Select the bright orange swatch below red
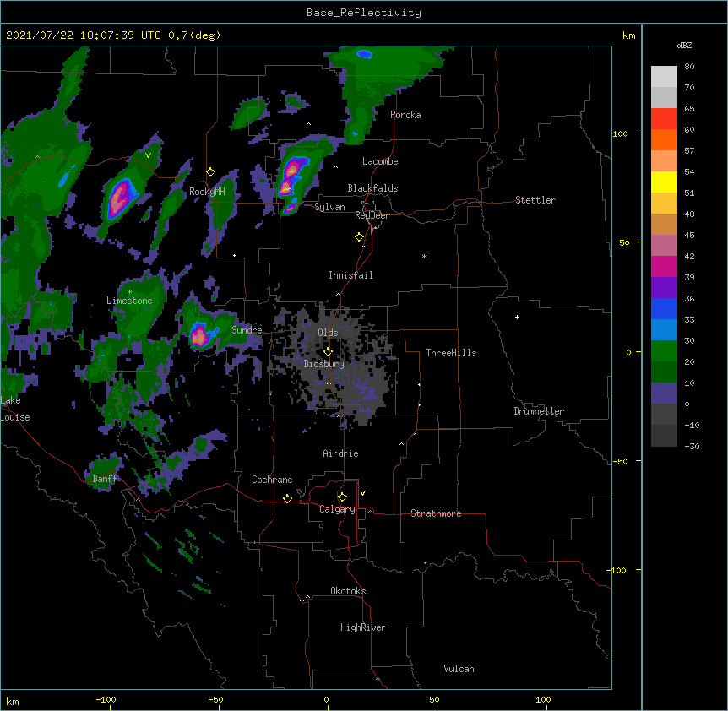 664,139
